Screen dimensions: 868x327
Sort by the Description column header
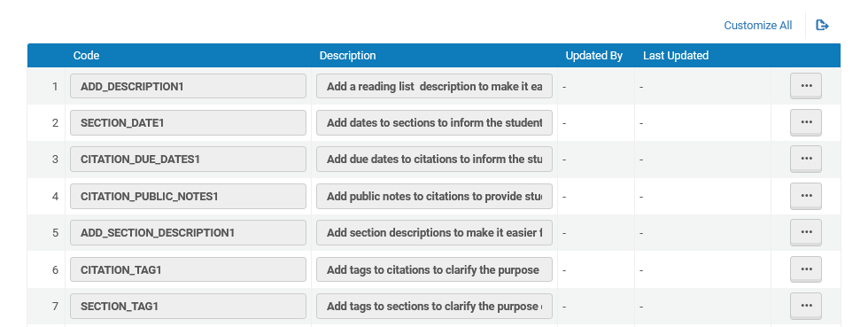tap(347, 56)
